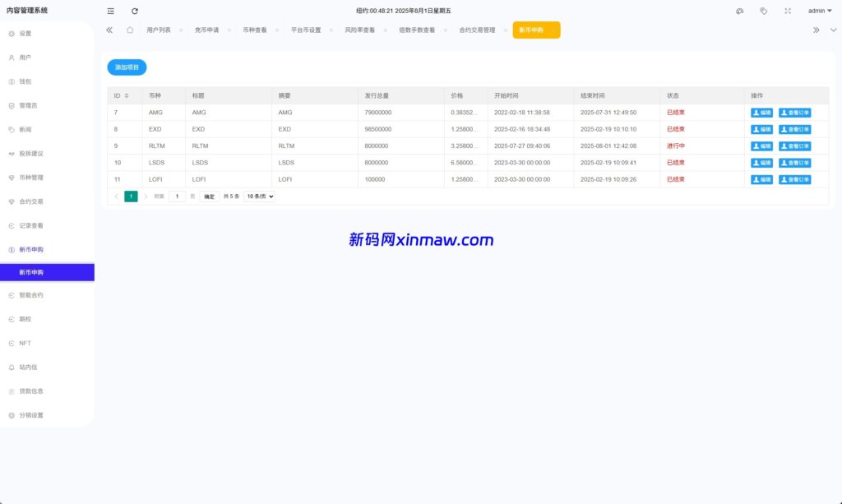Image resolution: width=842 pixels, height=504 pixels.
Task: Open the 10 条/页 page size dropdown
Action: coord(260,197)
